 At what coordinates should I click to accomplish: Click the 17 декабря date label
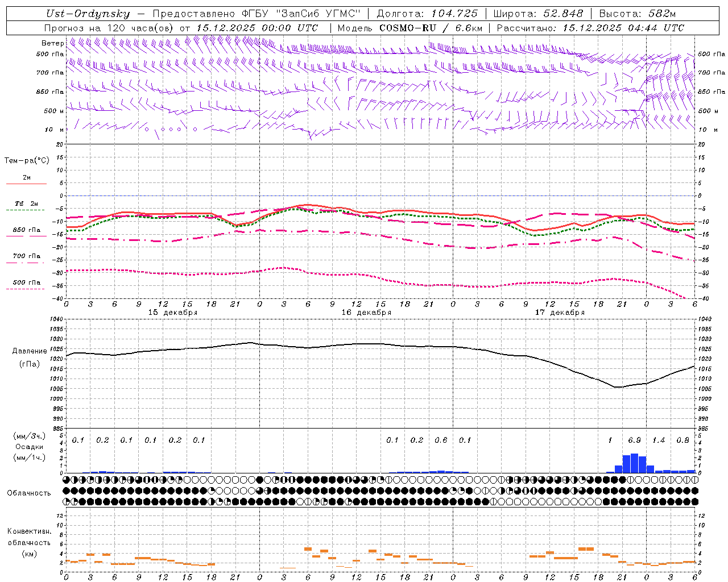coord(560,313)
